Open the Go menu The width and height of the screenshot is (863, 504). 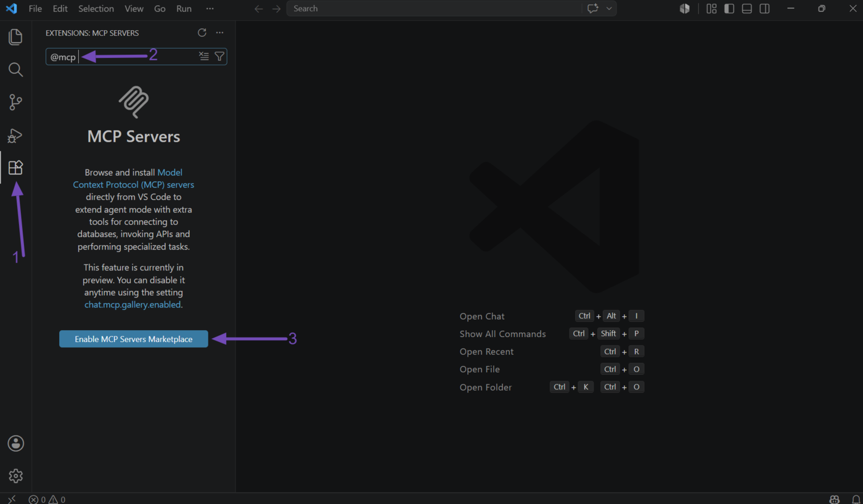point(160,9)
